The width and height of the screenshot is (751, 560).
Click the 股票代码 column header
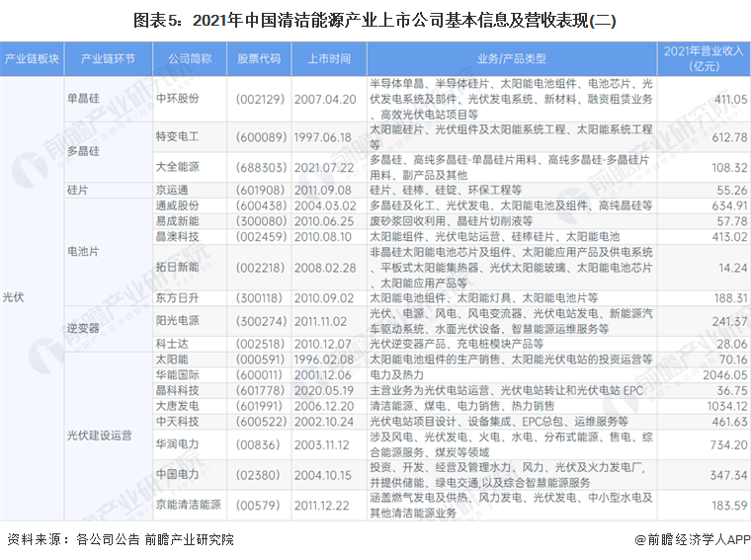click(259, 59)
